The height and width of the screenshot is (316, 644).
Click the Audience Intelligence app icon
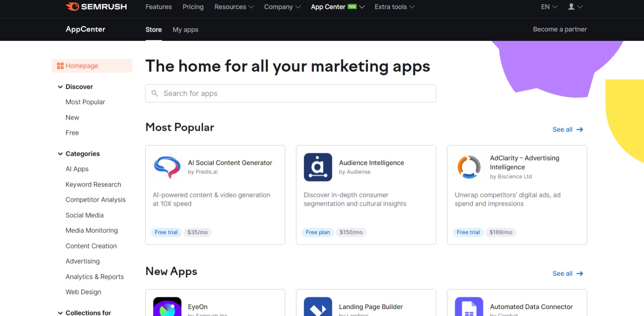coord(318,167)
